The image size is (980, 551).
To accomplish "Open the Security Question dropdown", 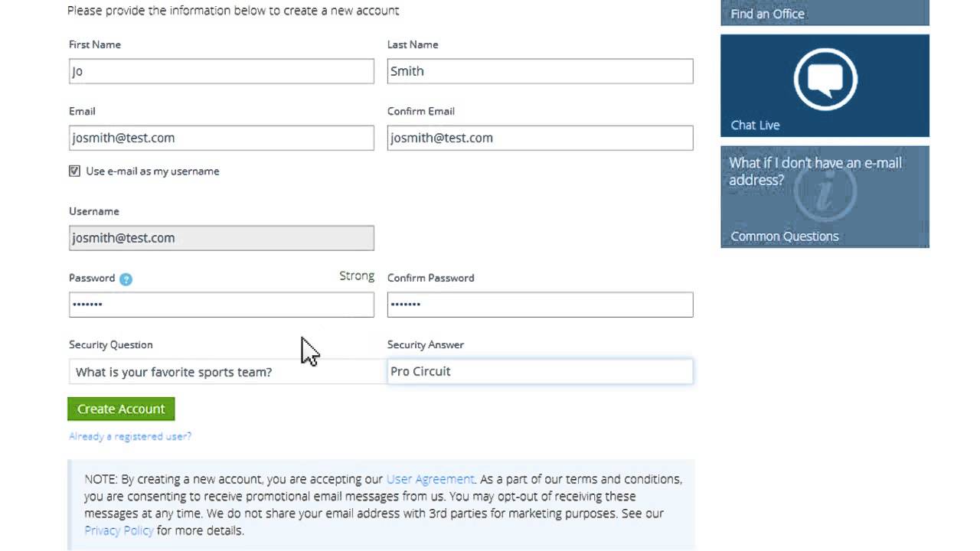I will coord(227,372).
